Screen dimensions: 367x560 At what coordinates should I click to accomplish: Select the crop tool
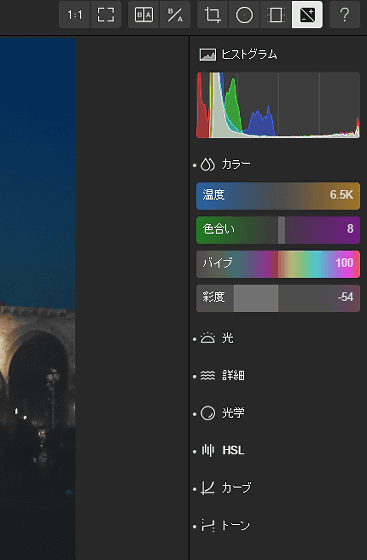click(212, 15)
